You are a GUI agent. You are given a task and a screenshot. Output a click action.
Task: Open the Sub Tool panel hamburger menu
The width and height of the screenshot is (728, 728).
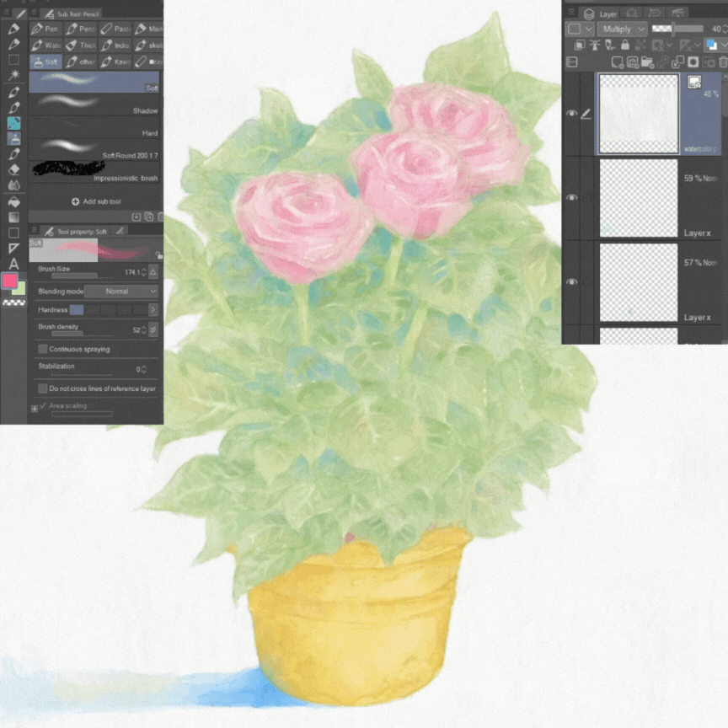pyautogui.click(x=33, y=13)
